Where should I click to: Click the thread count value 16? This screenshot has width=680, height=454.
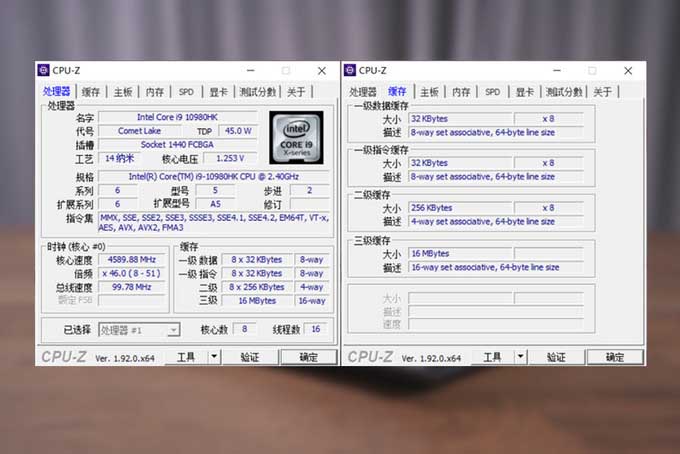pos(316,329)
